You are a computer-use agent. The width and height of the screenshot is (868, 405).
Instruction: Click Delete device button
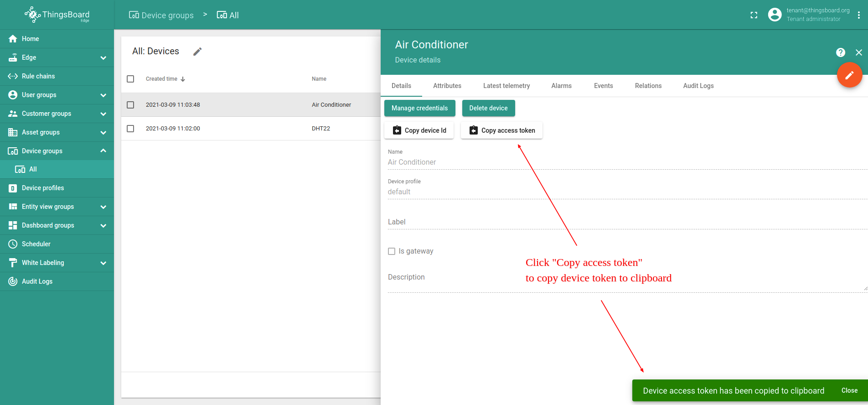point(488,108)
